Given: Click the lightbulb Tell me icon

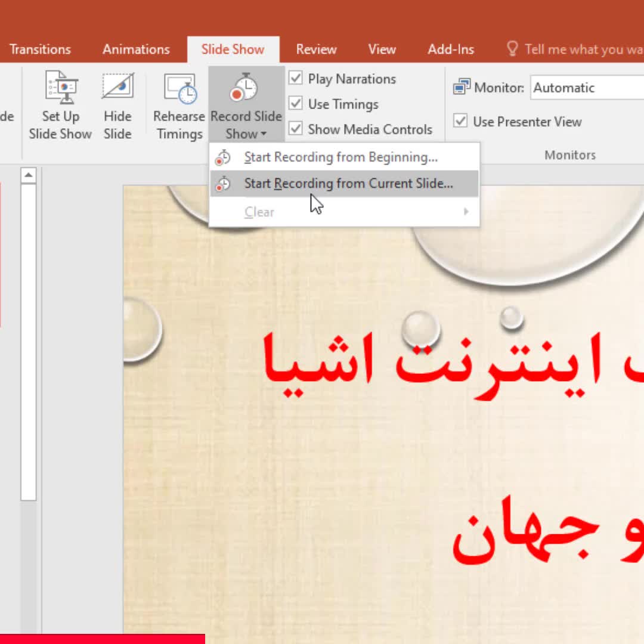Looking at the screenshot, I should [512, 49].
